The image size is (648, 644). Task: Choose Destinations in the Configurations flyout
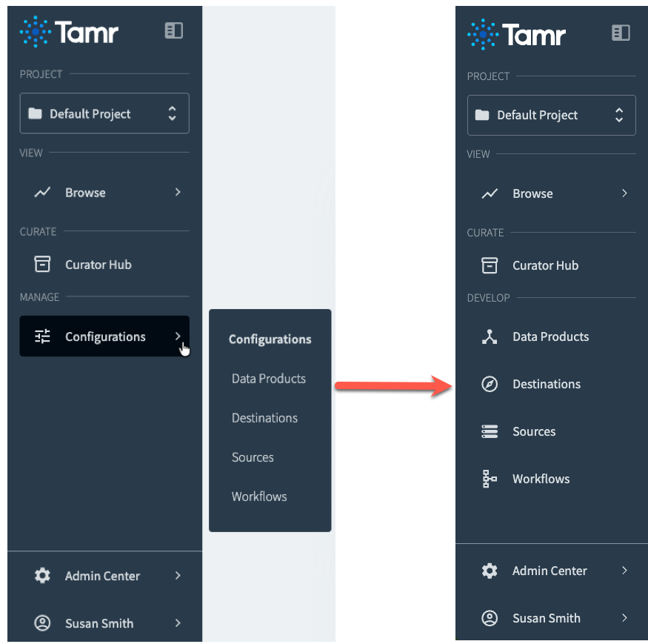264,418
